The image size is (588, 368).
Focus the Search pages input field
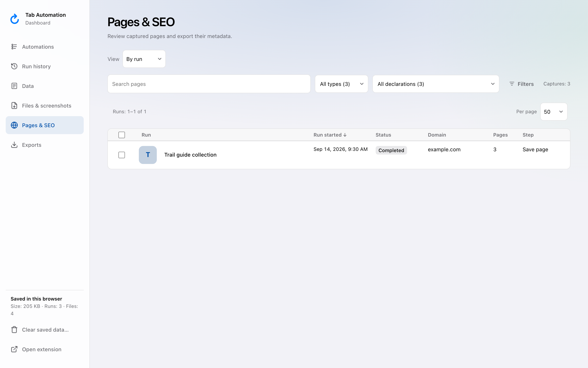[x=209, y=84]
